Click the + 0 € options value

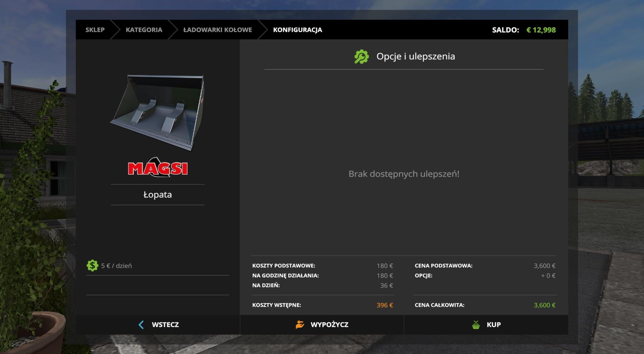[548, 276]
